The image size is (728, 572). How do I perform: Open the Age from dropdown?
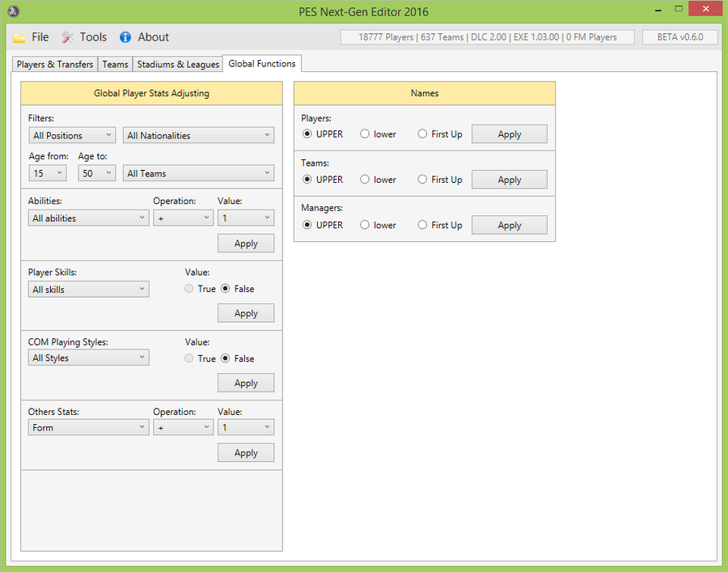click(48, 173)
